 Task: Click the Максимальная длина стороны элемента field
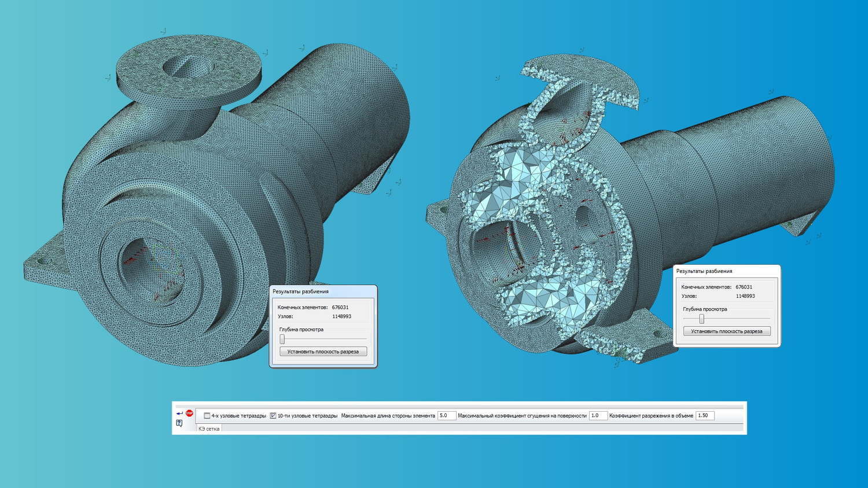point(446,416)
